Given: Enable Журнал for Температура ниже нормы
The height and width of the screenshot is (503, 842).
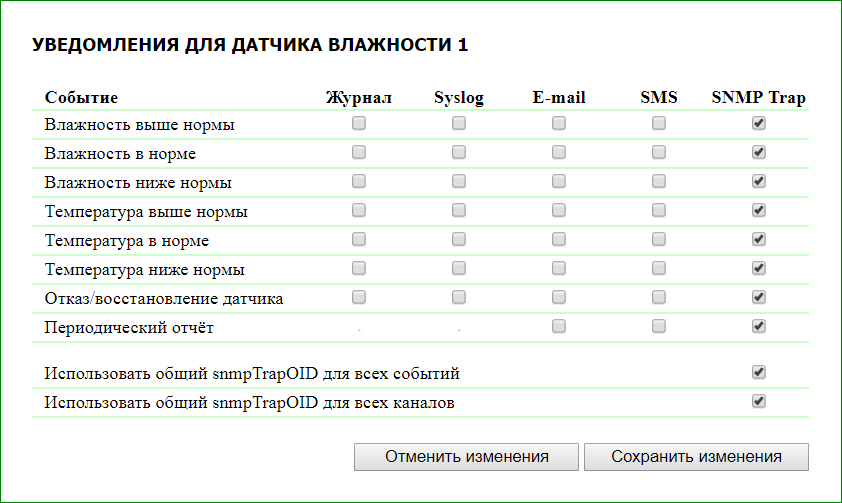Looking at the screenshot, I should 359,268.
